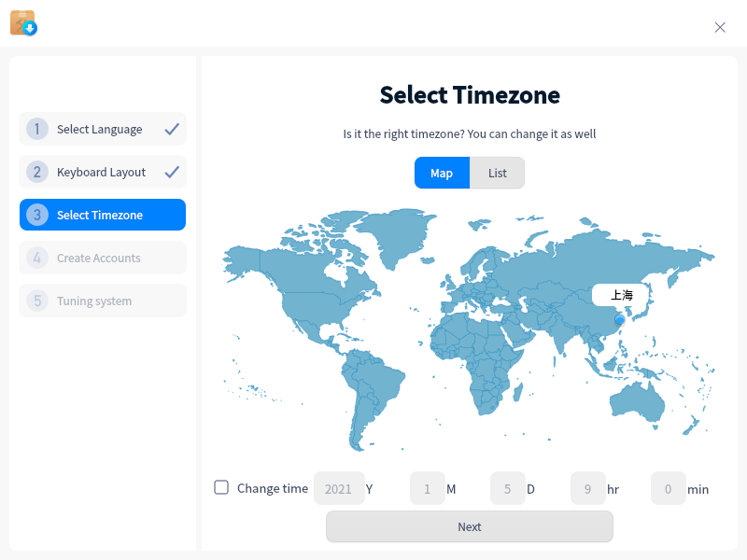Click the year field showing 2021

pos(339,488)
